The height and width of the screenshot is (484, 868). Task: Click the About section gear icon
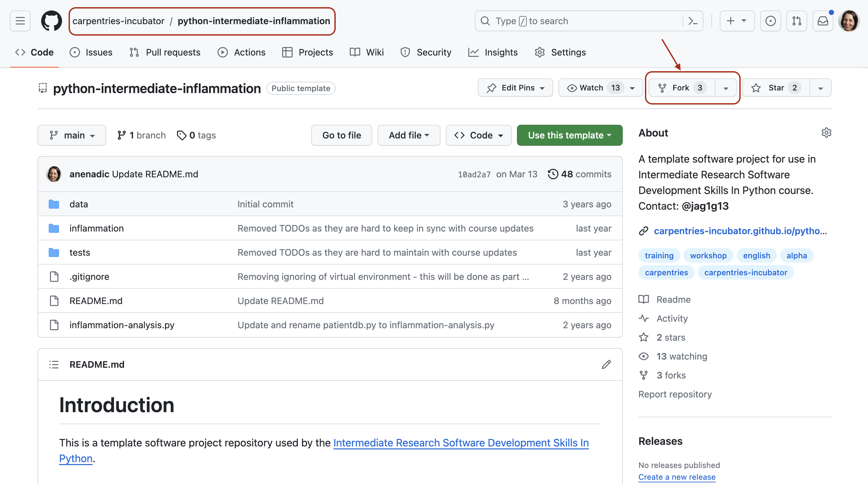click(x=827, y=133)
